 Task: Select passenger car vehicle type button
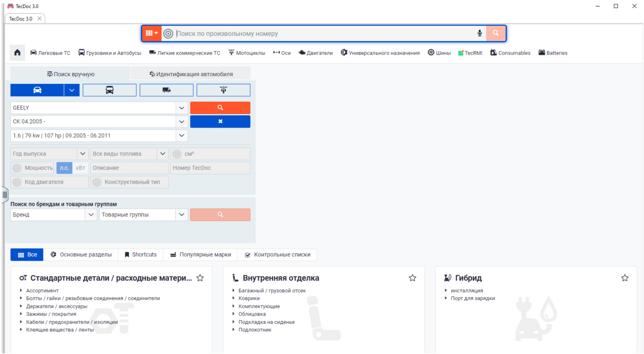coord(37,90)
